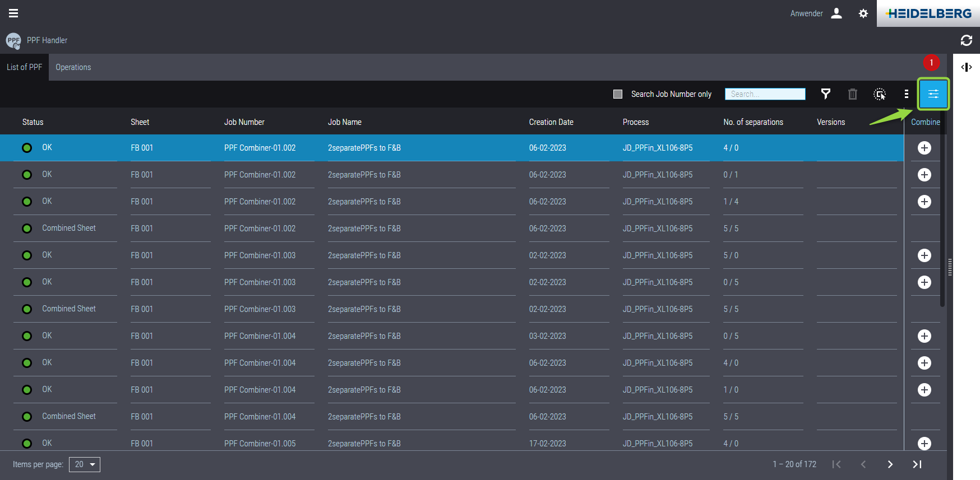Switch to the Operations tab
Screen dimensions: 980x480
coord(73,67)
